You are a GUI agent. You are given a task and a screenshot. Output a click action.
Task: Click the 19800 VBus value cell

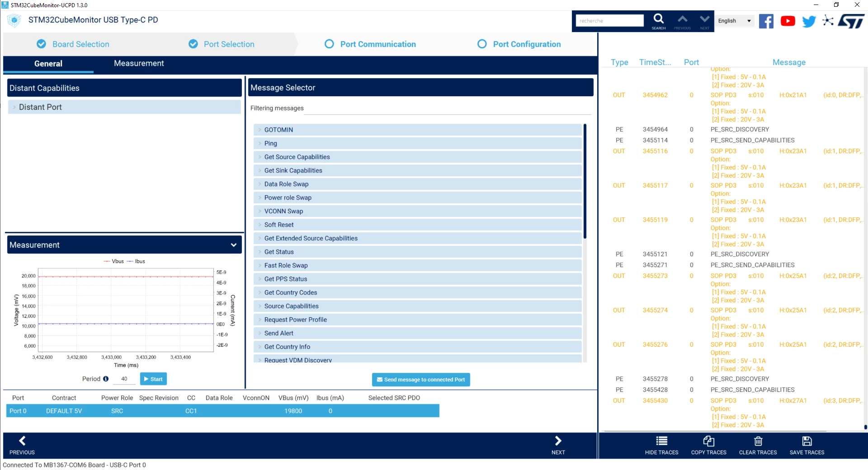[293, 411]
